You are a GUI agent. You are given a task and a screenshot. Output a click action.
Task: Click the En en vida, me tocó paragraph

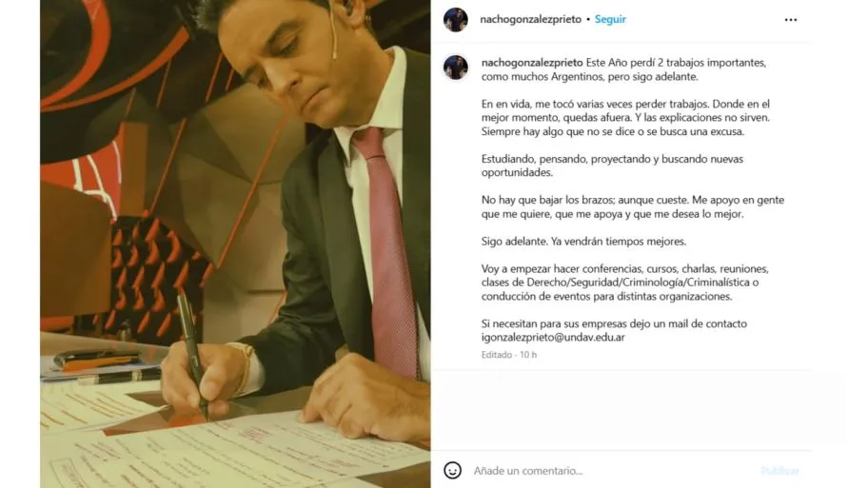point(625,117)
